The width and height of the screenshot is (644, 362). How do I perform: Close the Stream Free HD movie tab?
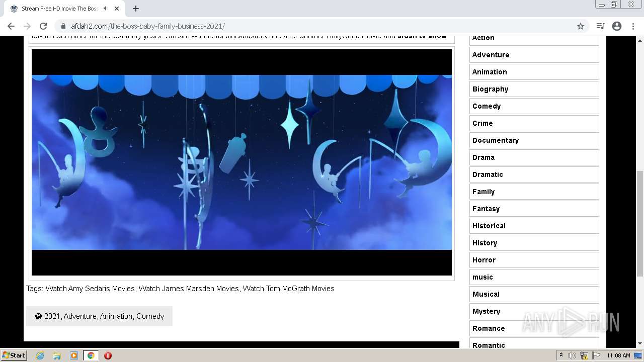(x=117, y=9)
